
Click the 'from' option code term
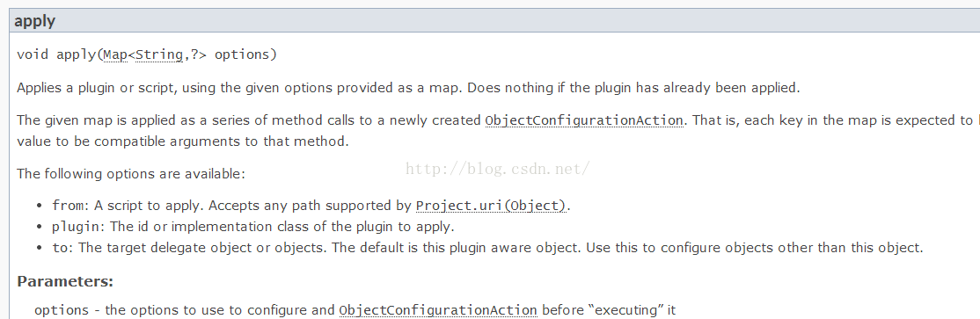(x=68, y=206)
